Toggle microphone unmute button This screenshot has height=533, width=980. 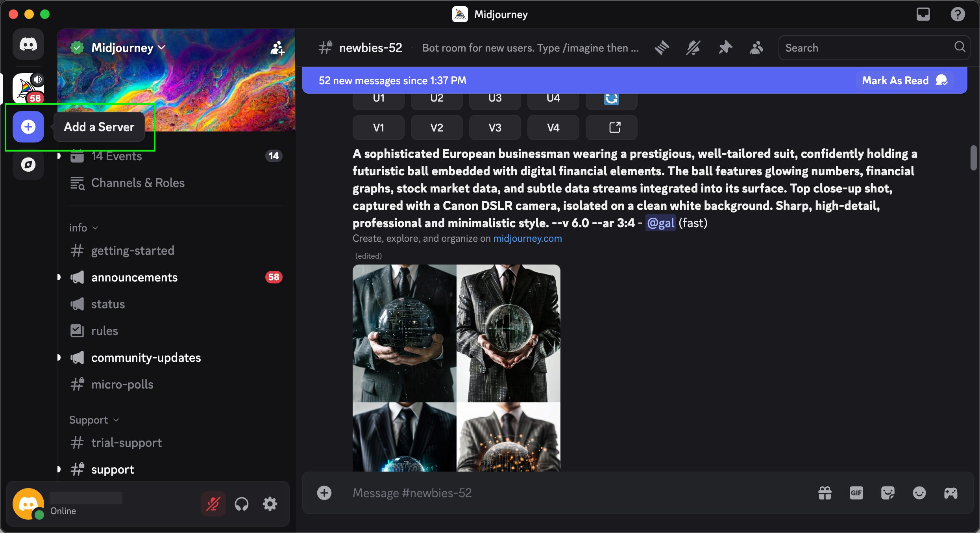(213, 504)
